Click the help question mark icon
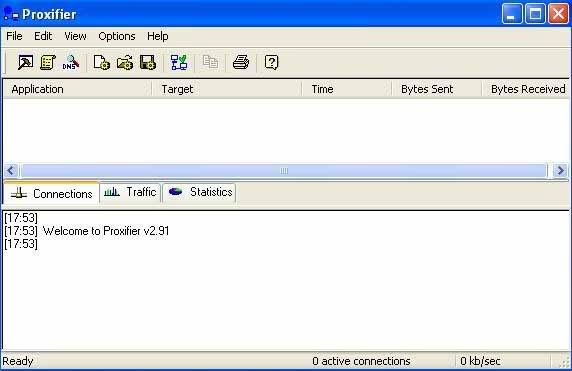The width and height of the screenshot is (572, 371). pos(271,62)
